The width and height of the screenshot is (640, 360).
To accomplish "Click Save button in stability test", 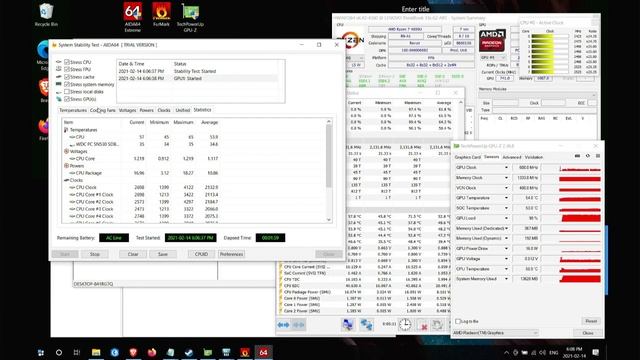I will tap(163, 254).
